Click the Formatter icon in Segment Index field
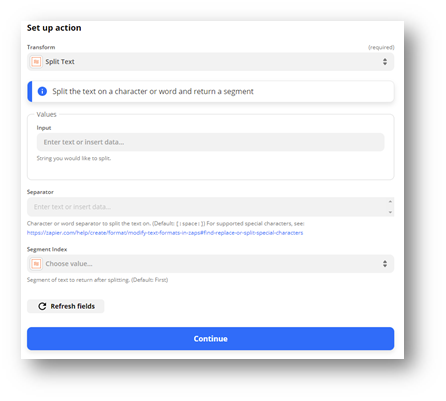The height and width of the screenshot is (401, 446). coord(36,264)
